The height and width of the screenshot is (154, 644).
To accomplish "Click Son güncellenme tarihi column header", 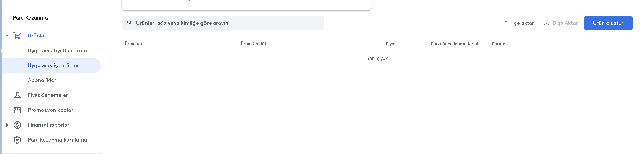I will tap(454, 44).
